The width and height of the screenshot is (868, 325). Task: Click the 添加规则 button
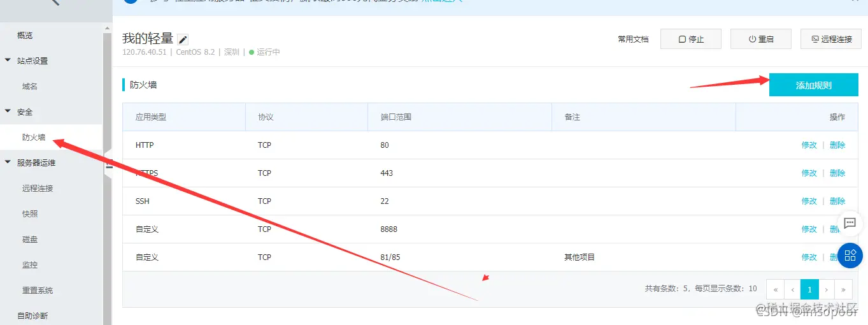click(x=814, y=85)
